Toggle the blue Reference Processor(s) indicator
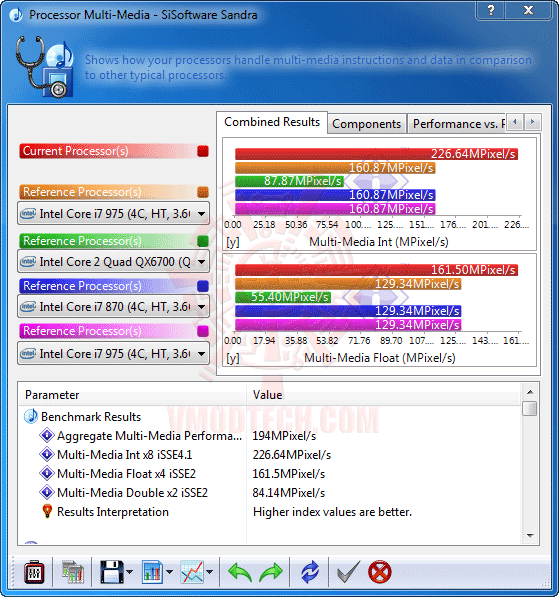 click(203, 286)
